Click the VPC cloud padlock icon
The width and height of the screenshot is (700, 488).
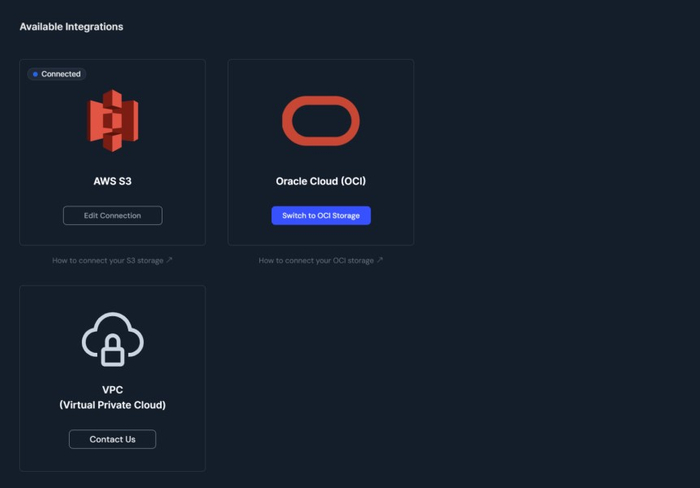112,339
